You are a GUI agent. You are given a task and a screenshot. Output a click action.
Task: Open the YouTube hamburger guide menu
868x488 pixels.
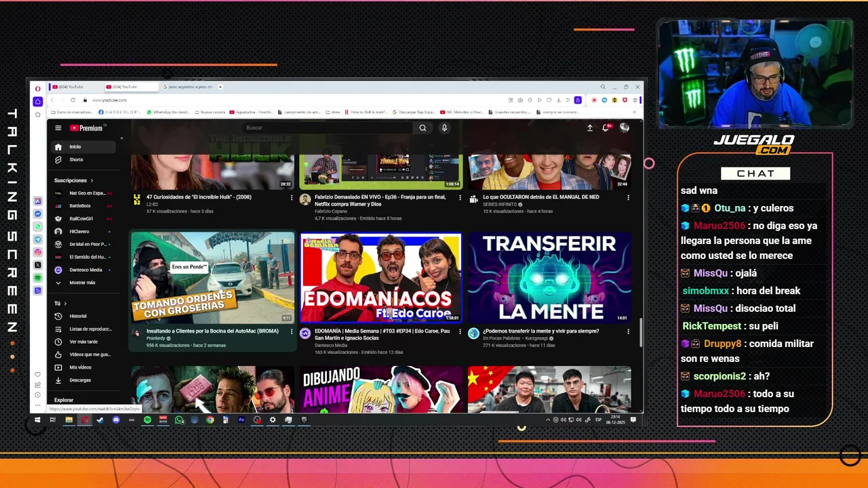pyautogui.click(x=58, y=128)
